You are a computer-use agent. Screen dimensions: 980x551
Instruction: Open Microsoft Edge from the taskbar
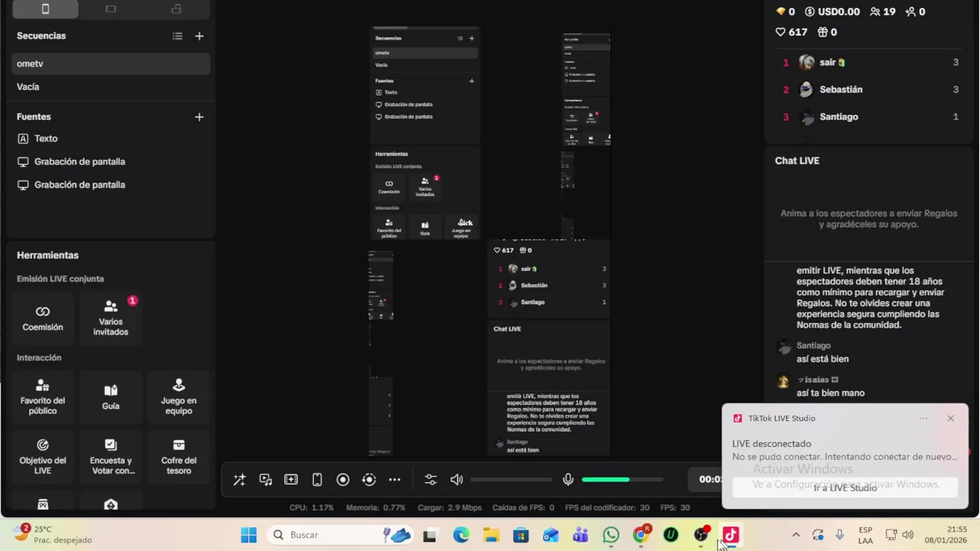[x=461, y=535]
